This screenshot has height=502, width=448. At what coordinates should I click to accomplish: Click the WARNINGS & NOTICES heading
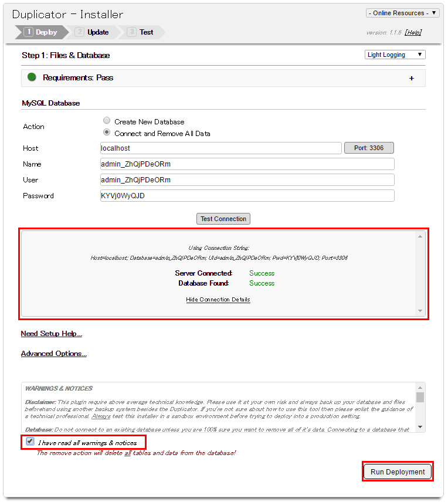(59, 389)
